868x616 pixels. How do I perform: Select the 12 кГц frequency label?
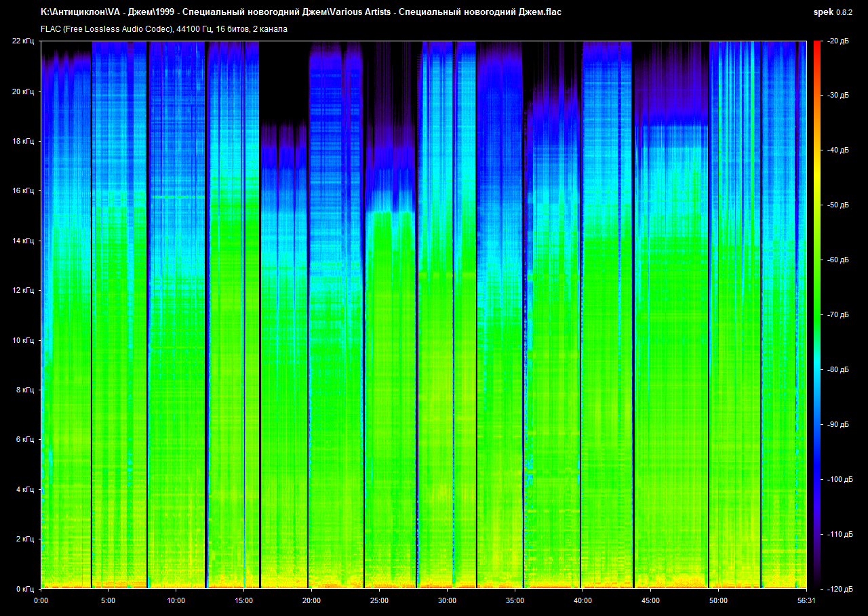tap(23, 290)
